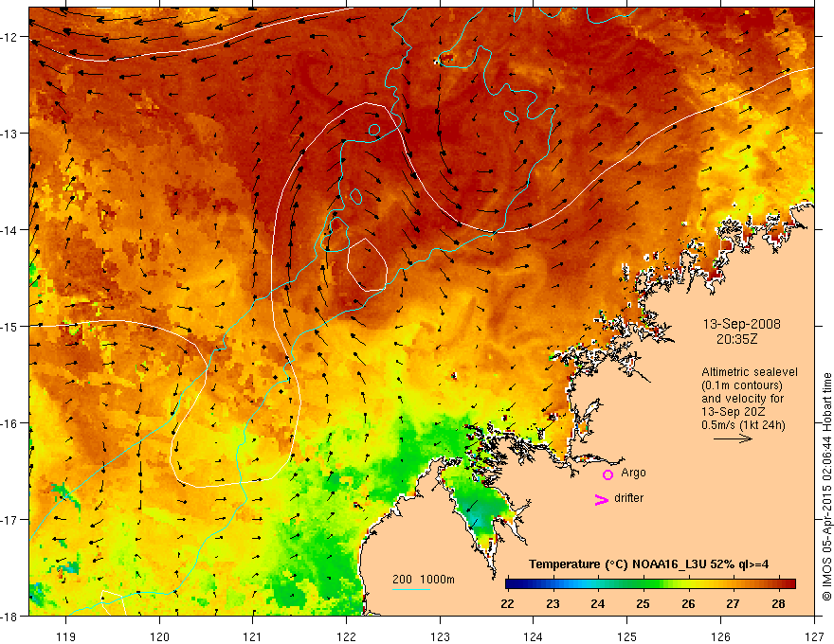Click latitude axis label -17

tap(10, 520)
